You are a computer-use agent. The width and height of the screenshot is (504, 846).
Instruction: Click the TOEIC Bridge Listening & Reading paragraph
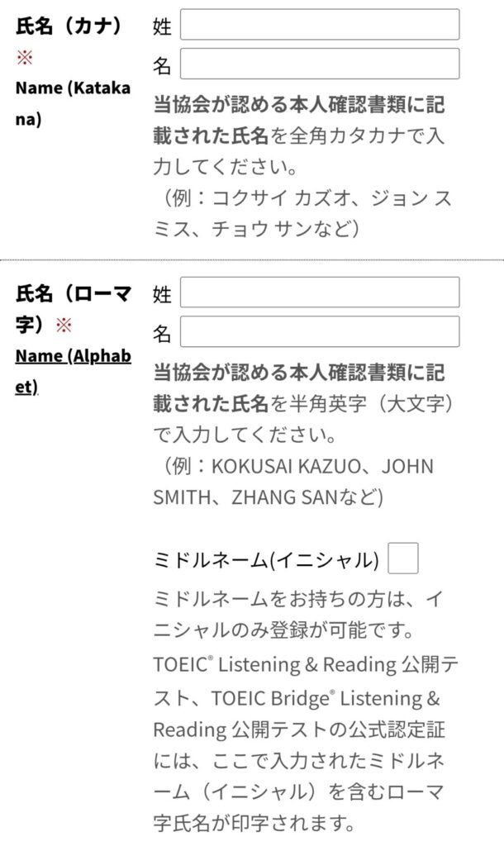click(304, 698)
